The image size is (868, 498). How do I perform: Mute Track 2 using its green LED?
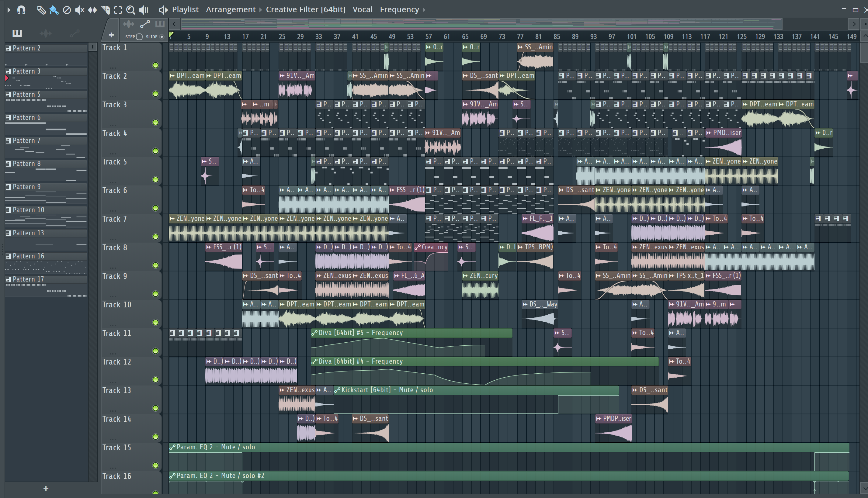155,94
